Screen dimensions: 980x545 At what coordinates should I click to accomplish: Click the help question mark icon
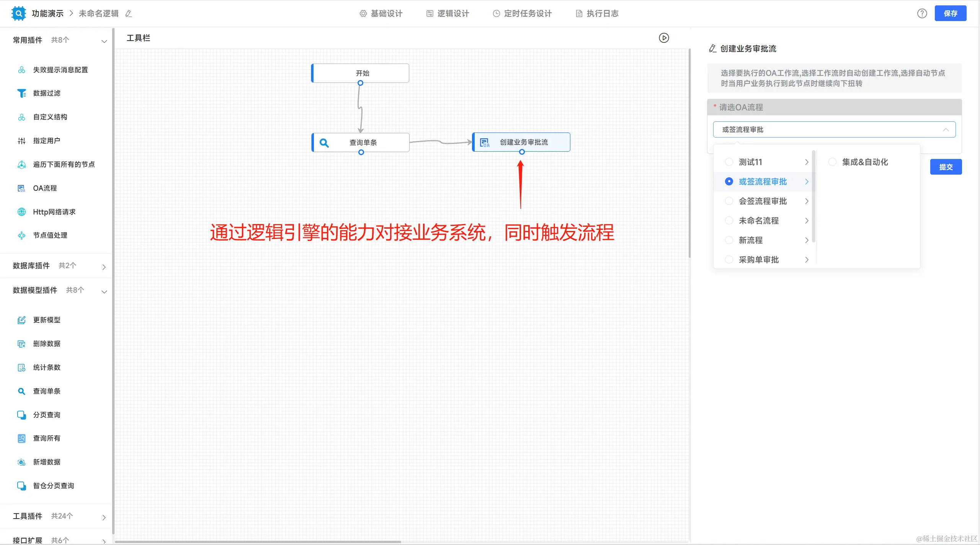922,13
